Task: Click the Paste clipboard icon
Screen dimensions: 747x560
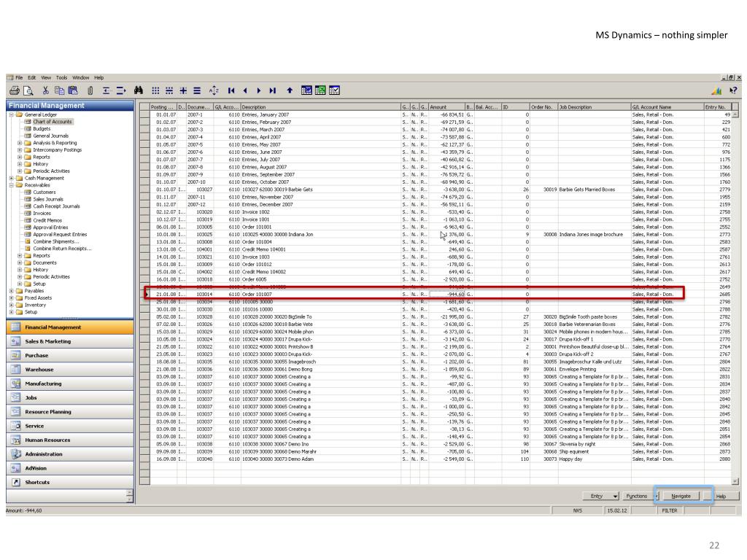Action: tap(73, 90)
